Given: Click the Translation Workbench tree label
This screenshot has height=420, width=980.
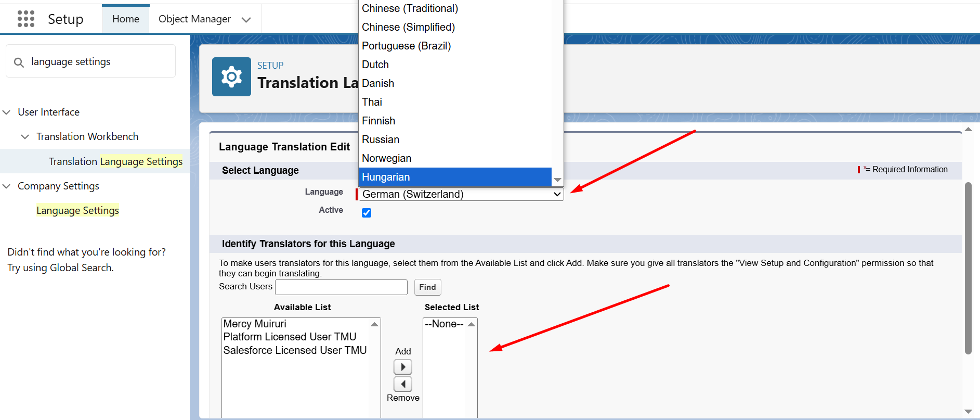Looking at the screenshot, I should pyautogui.click(x=87, y=136).
